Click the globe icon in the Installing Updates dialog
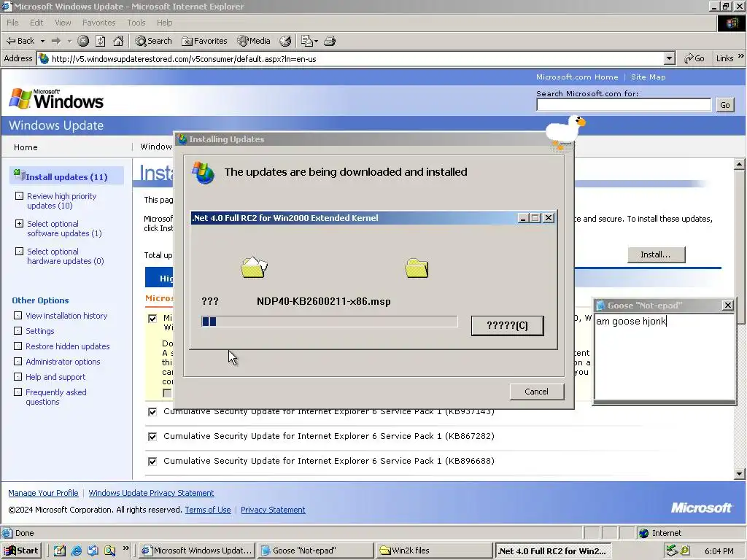The height and width of the screenshot is (560, 747). (203, 172)
